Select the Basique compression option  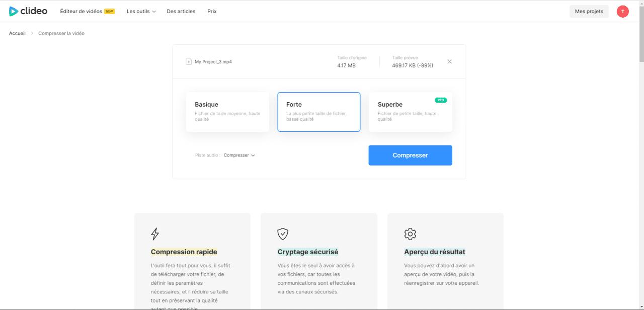(x=227, y=112)
